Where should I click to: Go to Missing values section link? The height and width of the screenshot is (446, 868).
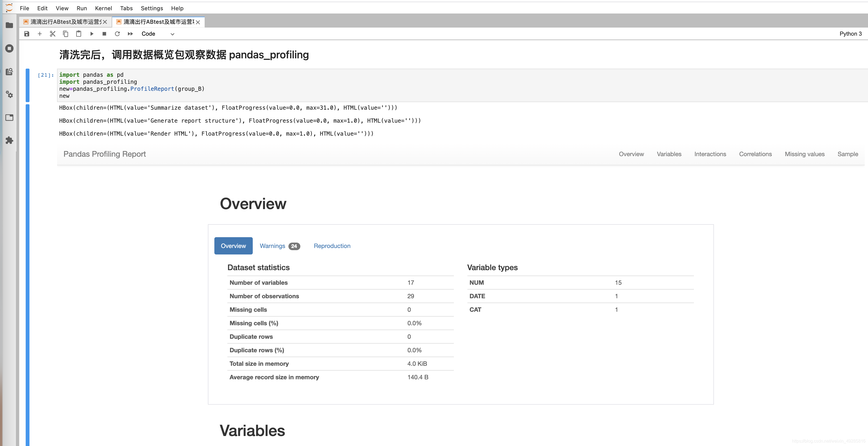click(x=804, y=154)
